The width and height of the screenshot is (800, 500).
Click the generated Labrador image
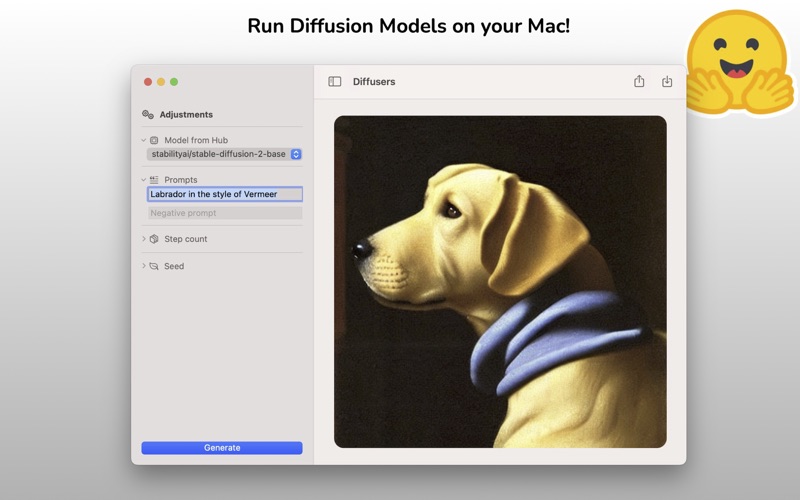[x=500, y=282]
